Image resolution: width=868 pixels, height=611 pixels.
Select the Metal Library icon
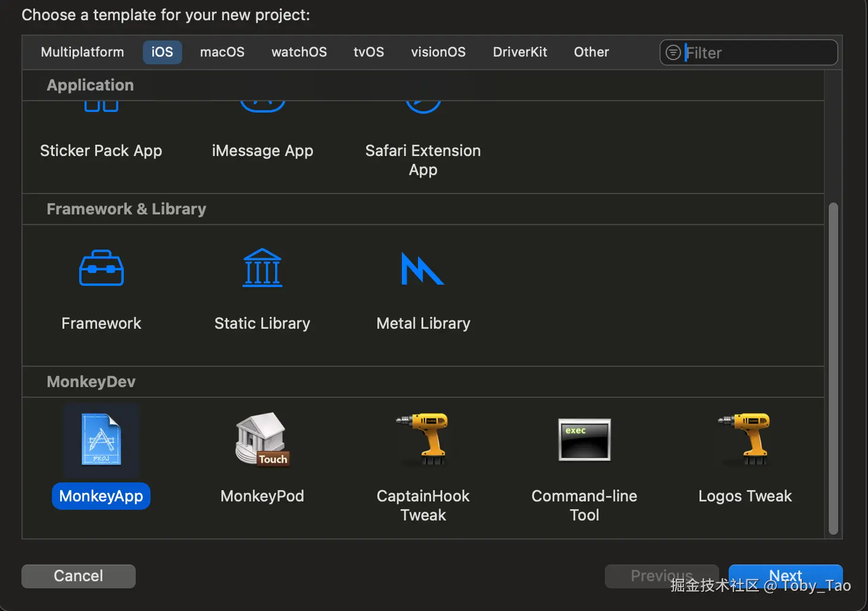pos(423,269)
